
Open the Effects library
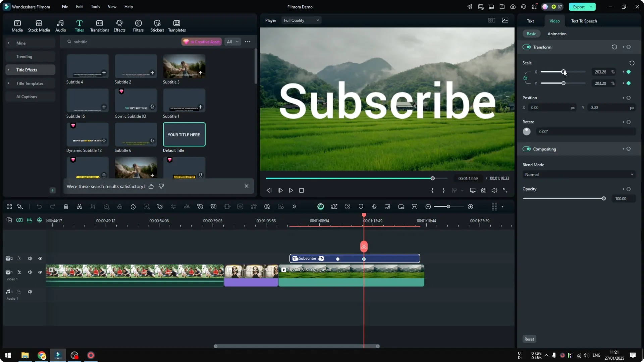(119, 26)
